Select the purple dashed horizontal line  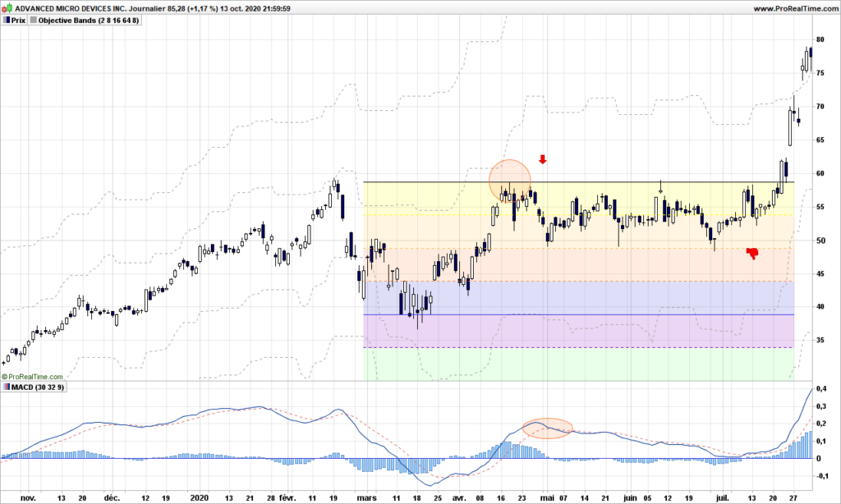(x=579, y=348)
